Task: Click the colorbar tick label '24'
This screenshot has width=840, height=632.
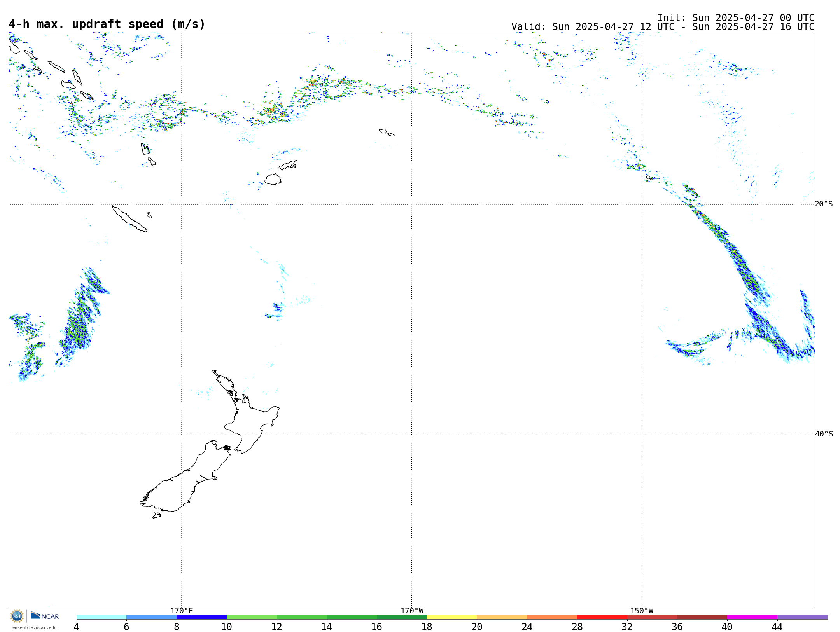Action: 527,627
